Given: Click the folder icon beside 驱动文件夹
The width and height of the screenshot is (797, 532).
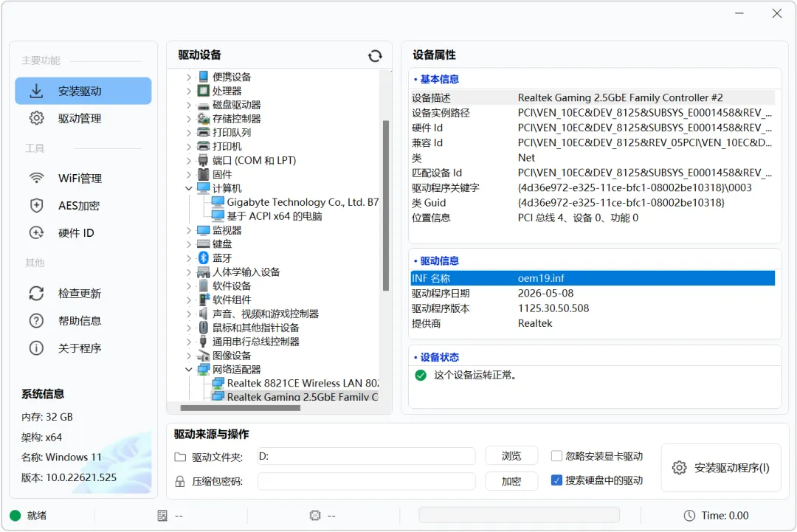Looking at the screenshot, I should pos(180,457).
